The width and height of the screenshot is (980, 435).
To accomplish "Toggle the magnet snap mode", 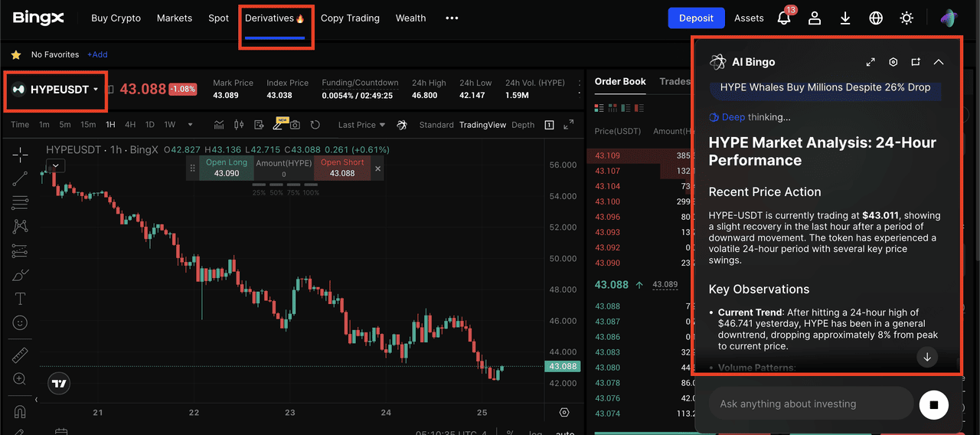I will point(20,412).
